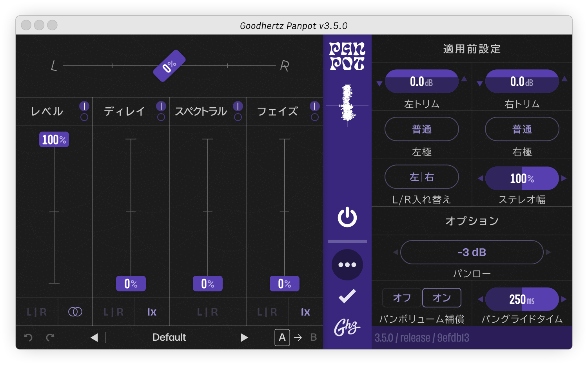
Task: Click the linked circles icon under レベル
Action: 75,312
